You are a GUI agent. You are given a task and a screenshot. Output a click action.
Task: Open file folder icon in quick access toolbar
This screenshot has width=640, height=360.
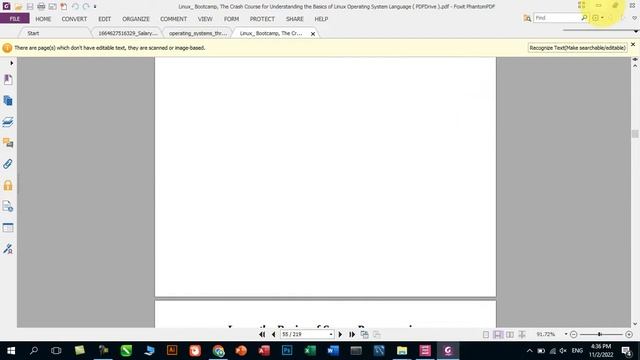click(18, 7)
